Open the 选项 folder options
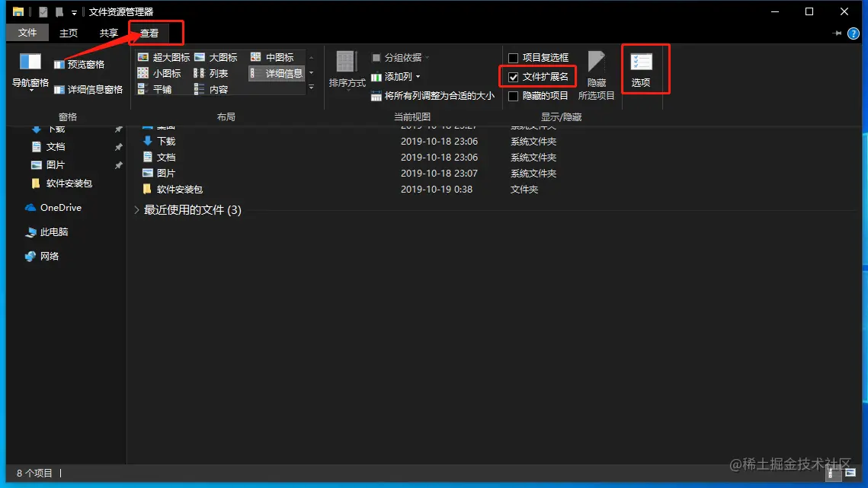 click(641, 70)
